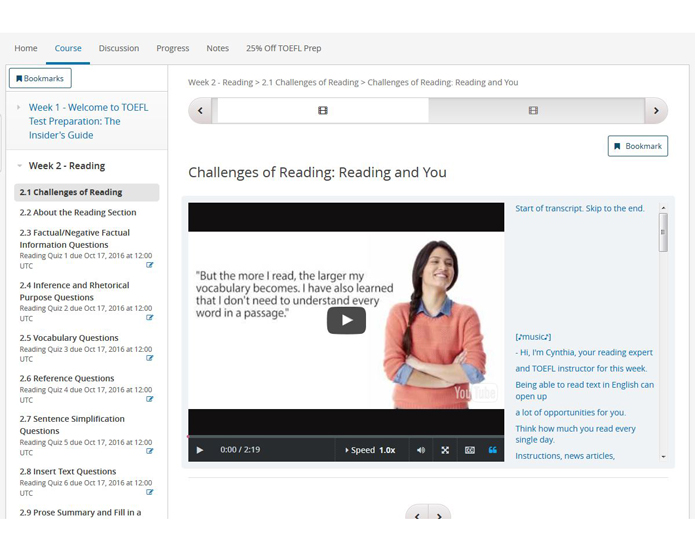Collapse Week 2 - Reading section arrow
The image size is (695, 551).
pos(20,166)
